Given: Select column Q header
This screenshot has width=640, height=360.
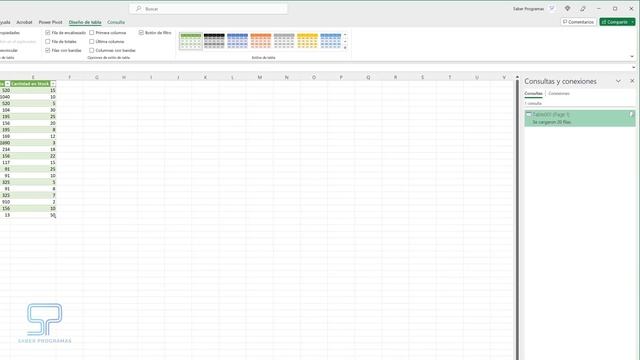Looking at the screenshot, I should pos(368,77).
